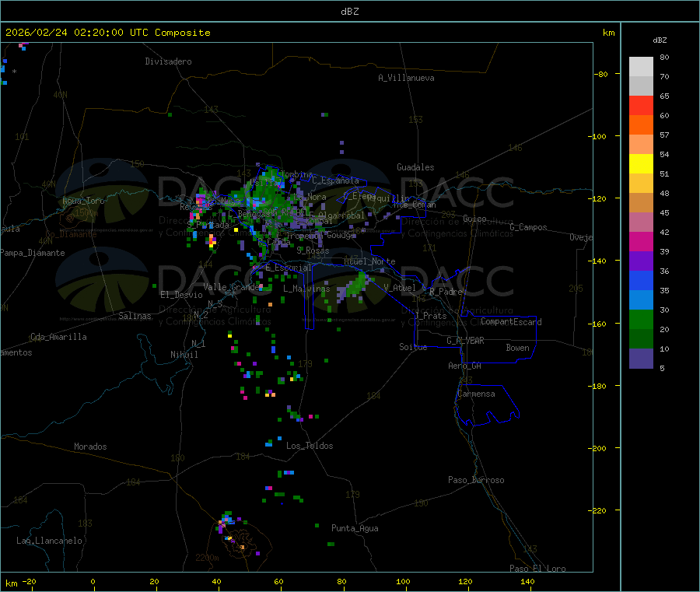This screenshot has height=592, width=700.
Task: Click the Divisadero place label
Action: click(168, 61)
